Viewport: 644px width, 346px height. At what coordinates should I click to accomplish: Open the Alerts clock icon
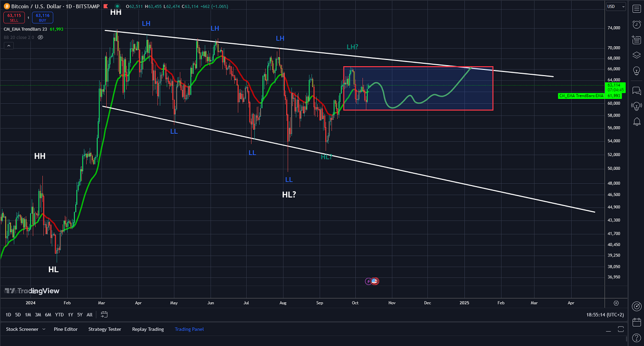click(636, 24)
